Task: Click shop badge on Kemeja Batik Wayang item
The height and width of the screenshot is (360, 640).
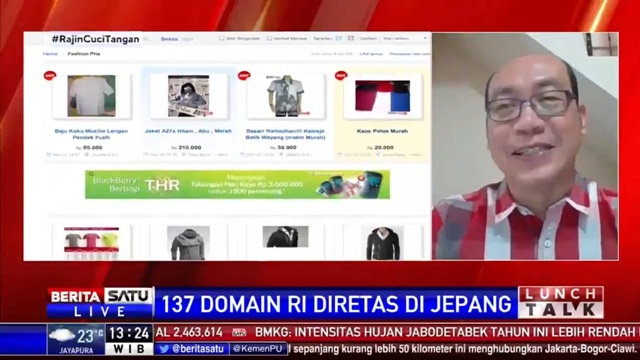Action: tap(244, 76)
